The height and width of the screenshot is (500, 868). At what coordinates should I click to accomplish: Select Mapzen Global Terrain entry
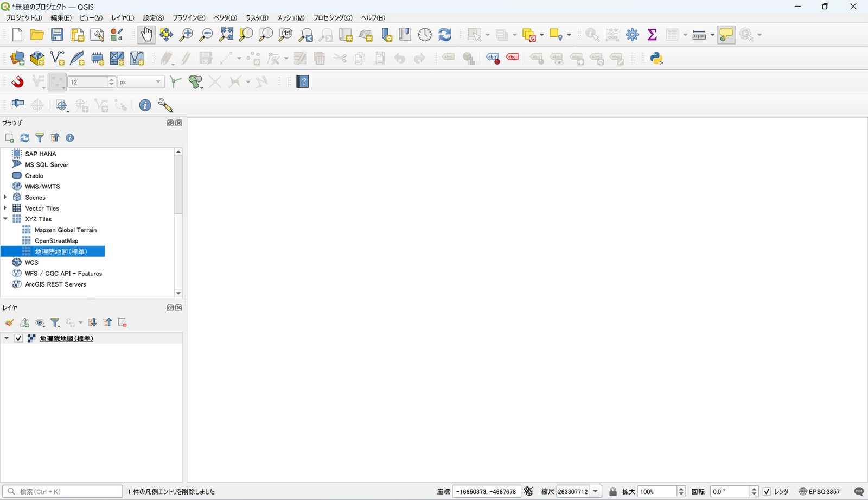[x=66, y=230]
